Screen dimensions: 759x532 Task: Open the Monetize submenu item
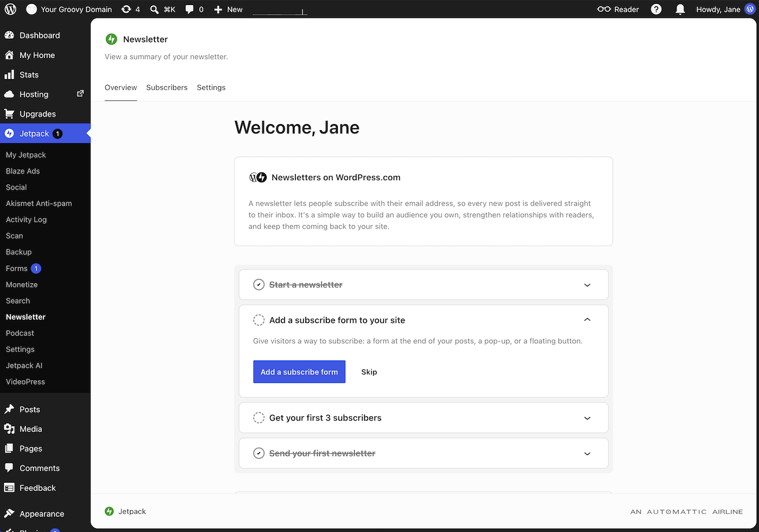click(22, 285)
